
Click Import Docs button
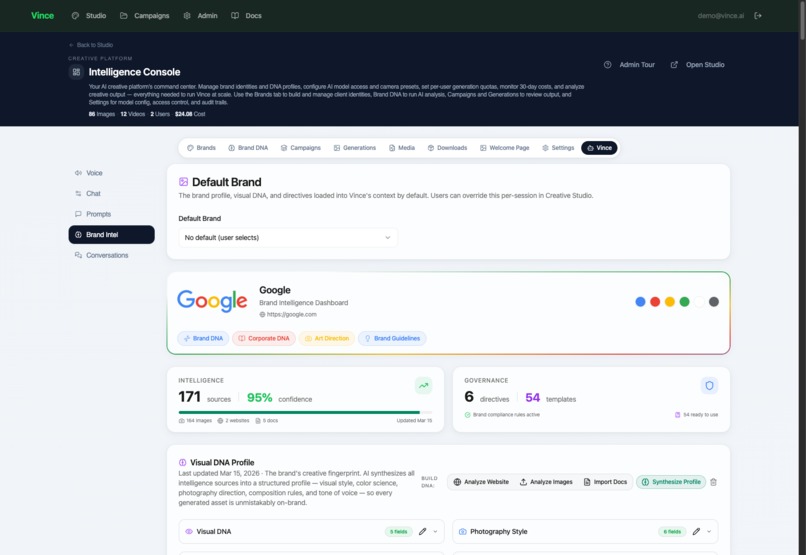606,482
